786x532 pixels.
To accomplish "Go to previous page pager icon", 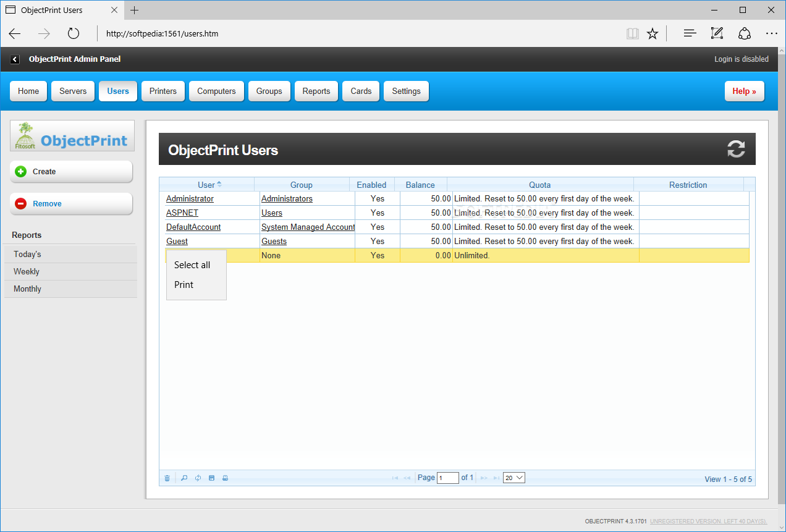I will [x=407, y=478].
